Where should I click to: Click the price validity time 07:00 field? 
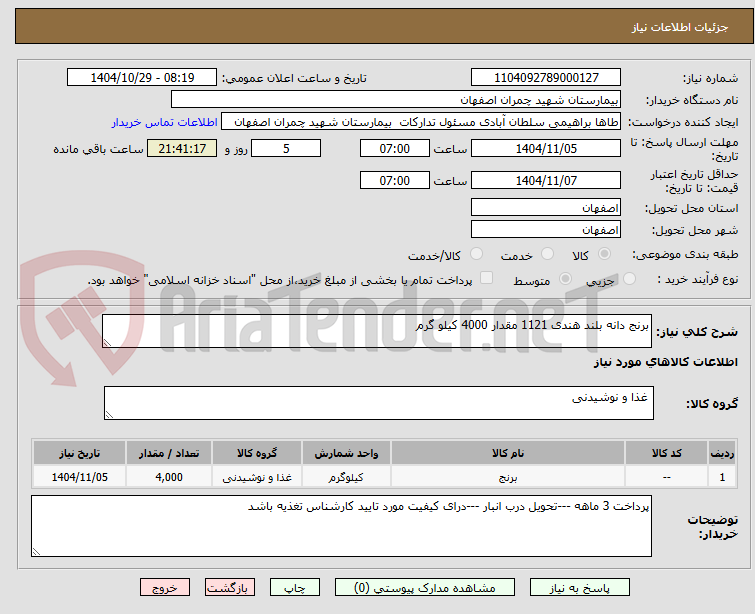[394, 181]
